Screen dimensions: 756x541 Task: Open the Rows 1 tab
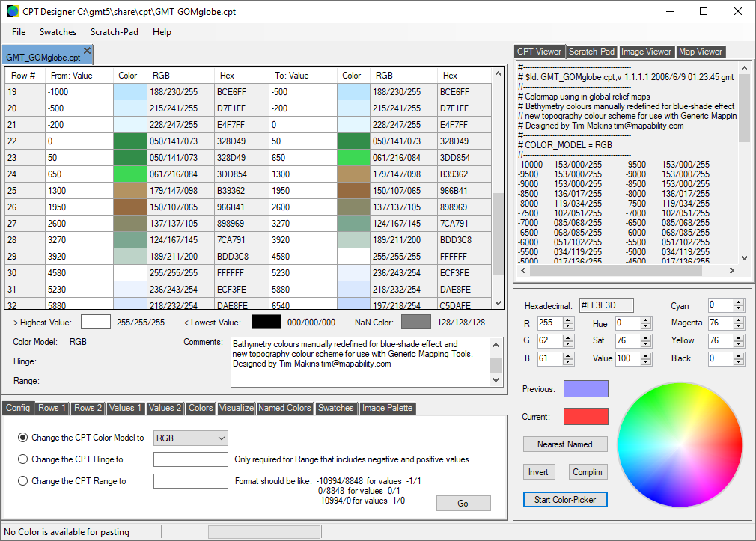coord(52,408)
